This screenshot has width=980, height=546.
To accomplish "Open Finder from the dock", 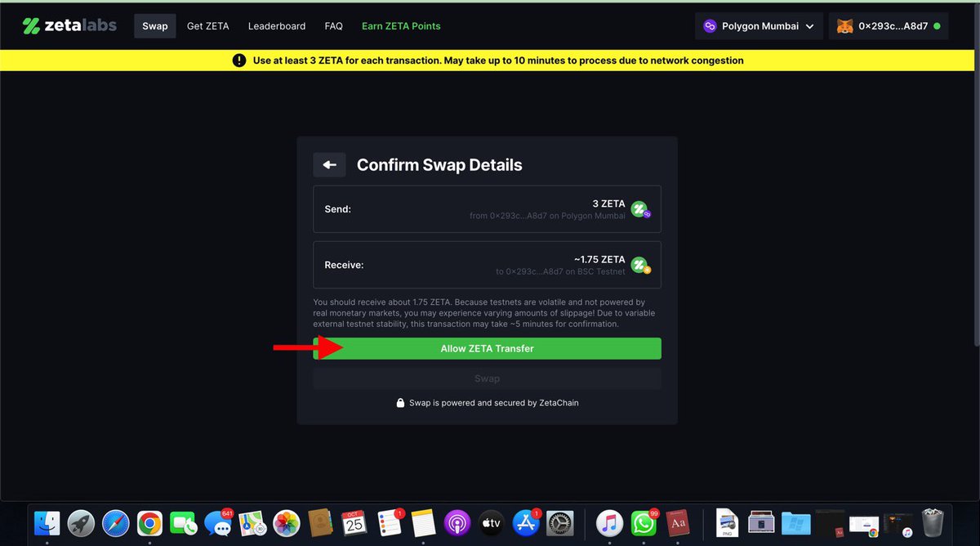I will (48, 522).
